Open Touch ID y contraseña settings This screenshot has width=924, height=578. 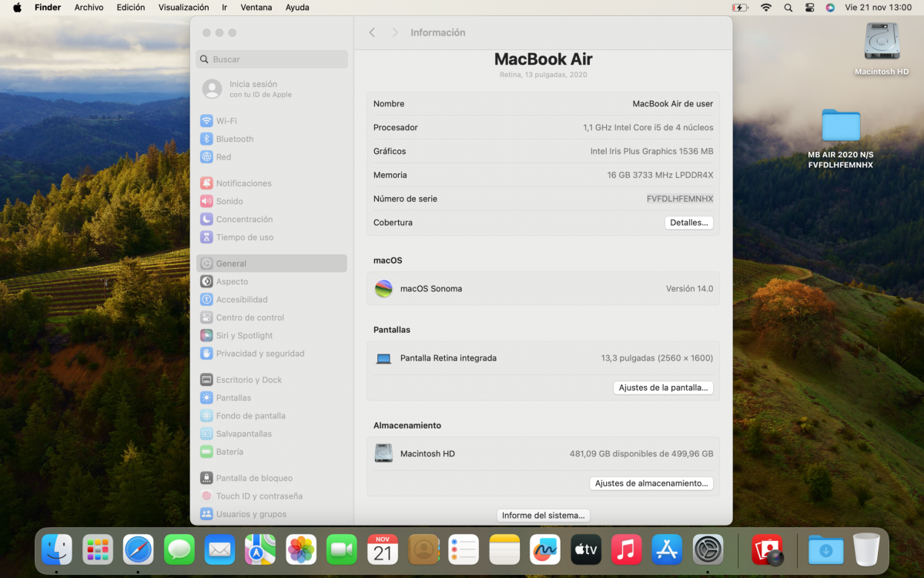259,496
